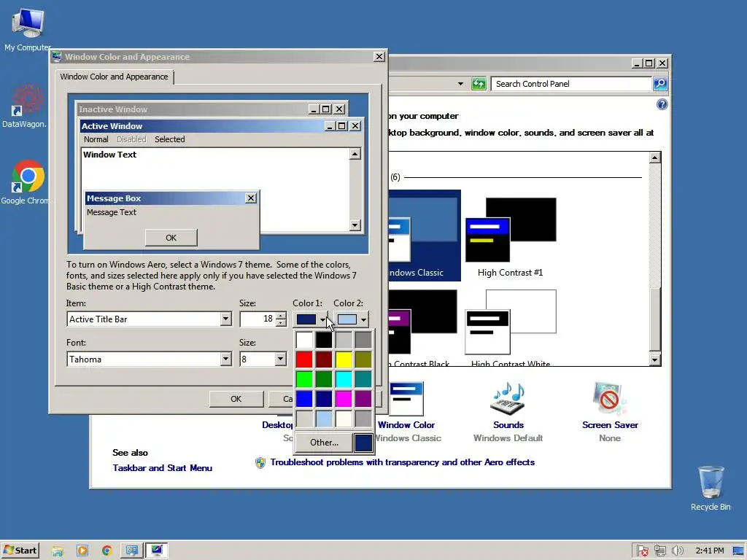
Task: Select the Window Color and Appearance tab
Action: tap(114, 77)
